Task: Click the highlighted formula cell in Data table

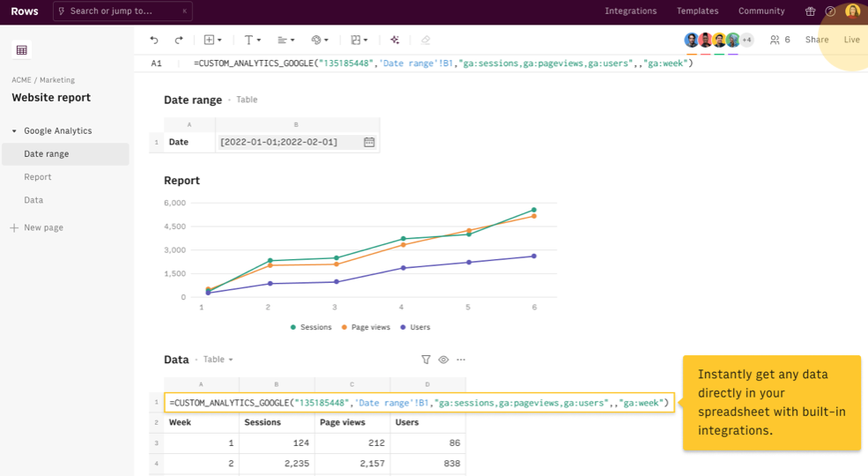Action: 419,403
